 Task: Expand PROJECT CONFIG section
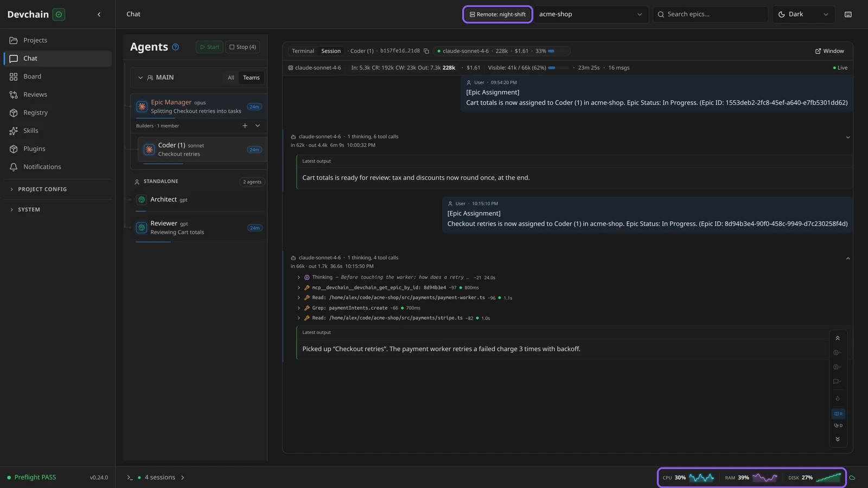tap(58, 189)
